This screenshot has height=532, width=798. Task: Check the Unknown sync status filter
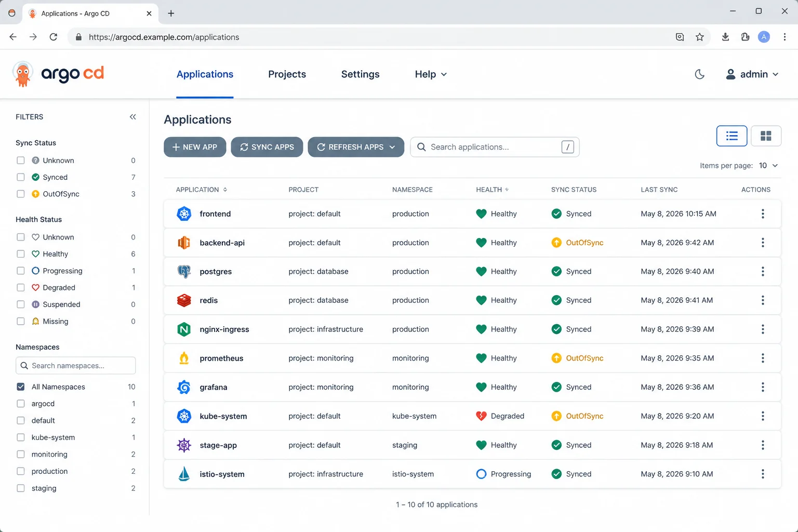pos(21,161)
